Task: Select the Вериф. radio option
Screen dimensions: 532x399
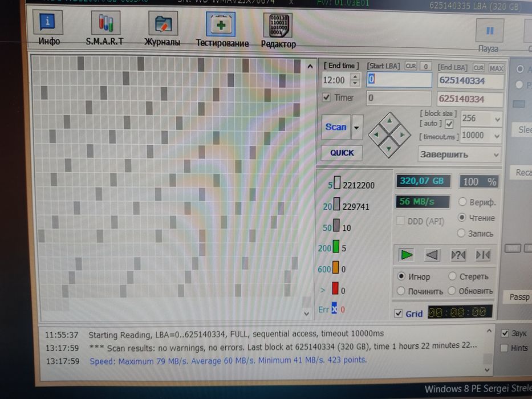Action: tap(462, 202)
